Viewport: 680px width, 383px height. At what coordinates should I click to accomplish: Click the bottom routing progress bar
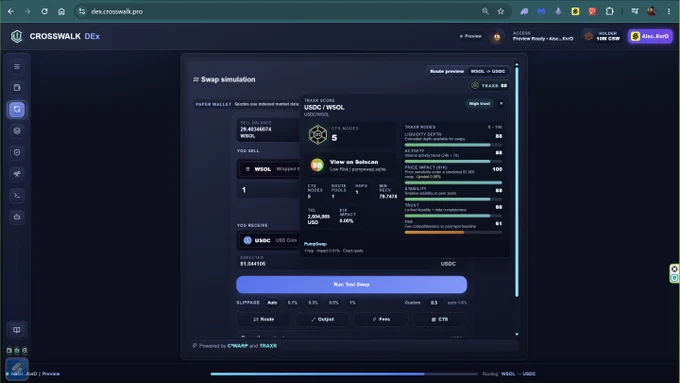pyautogui.click(x=344, y=373)
